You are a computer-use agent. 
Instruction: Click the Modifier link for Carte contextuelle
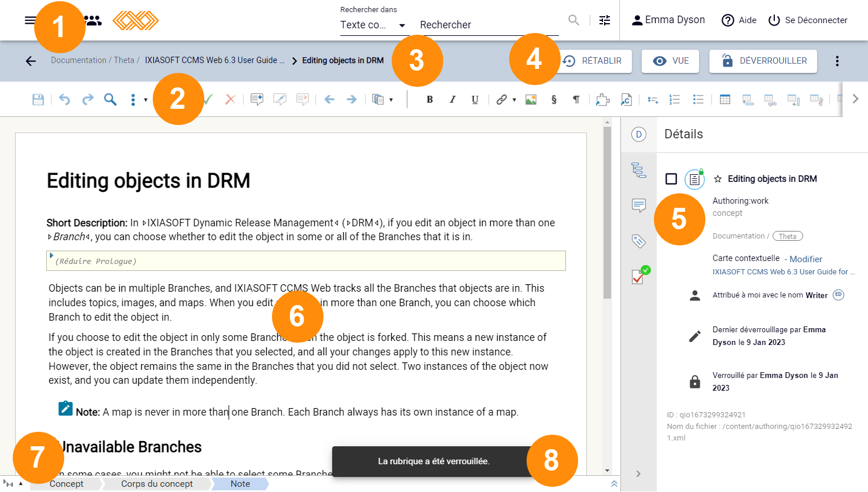806,259
